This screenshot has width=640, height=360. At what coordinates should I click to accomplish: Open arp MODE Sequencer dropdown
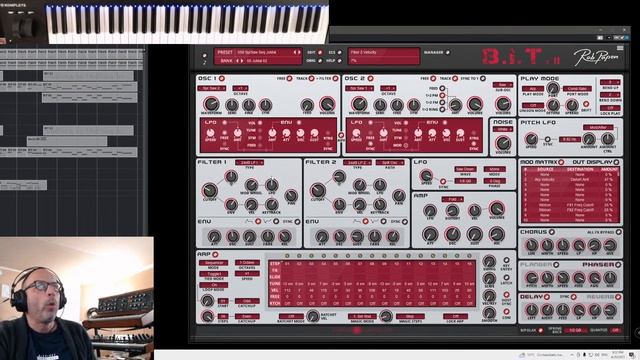(x=213, y=263)
